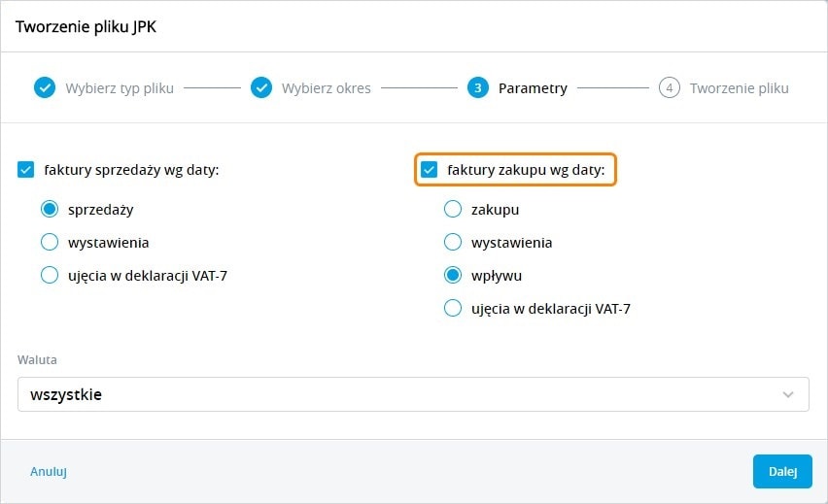This screenshot has width=828, height=504.
Task: Open the Waluta dropdown field
Action: pos(389,394)
